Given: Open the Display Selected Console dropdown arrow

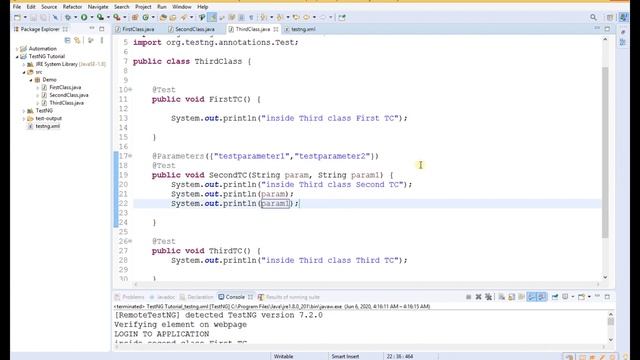Looking at the screenshot, I should tap(573, 297).
